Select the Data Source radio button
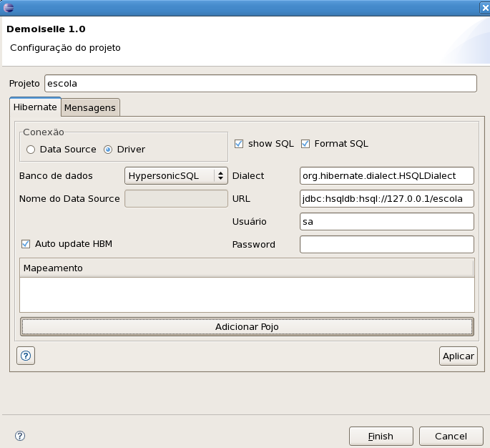 pyautogui.click(x=31, y=150)
